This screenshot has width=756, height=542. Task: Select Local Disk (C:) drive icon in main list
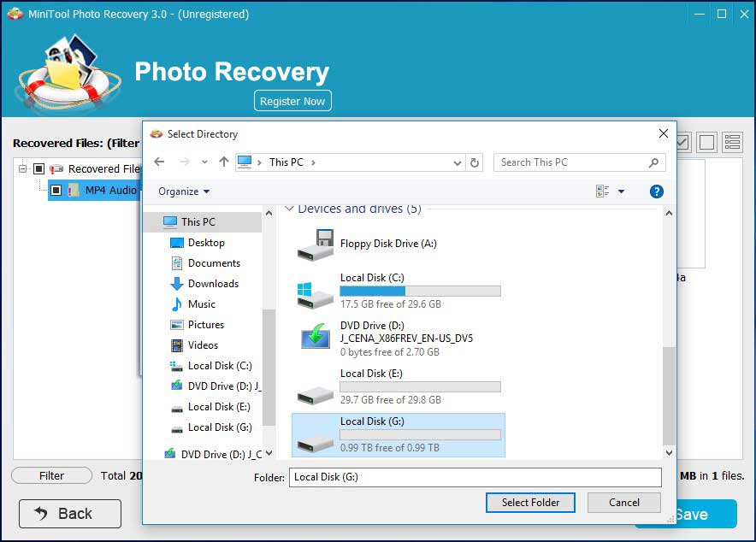(x=315, y=295)
